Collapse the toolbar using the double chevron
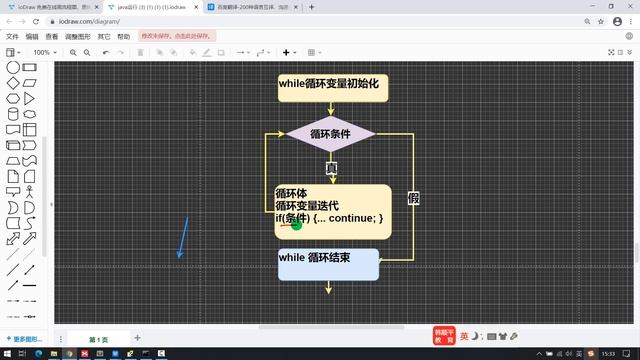 pos(630,52)
